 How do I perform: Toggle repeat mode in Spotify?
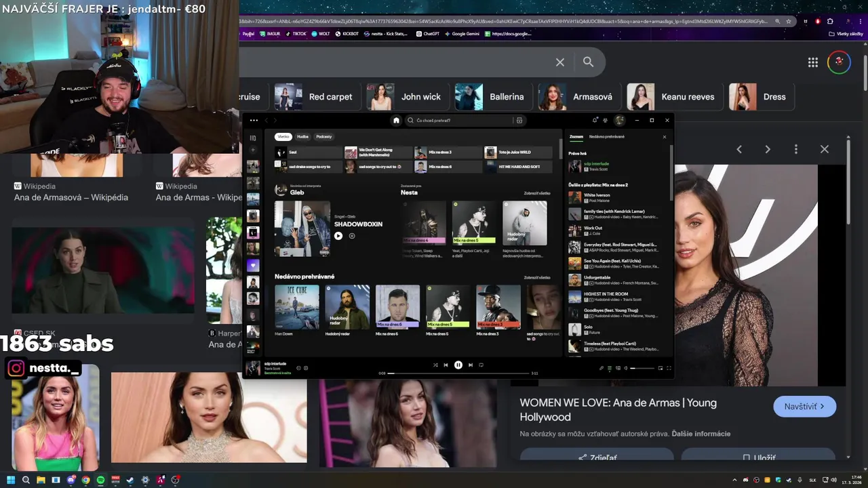coord(481,365)
